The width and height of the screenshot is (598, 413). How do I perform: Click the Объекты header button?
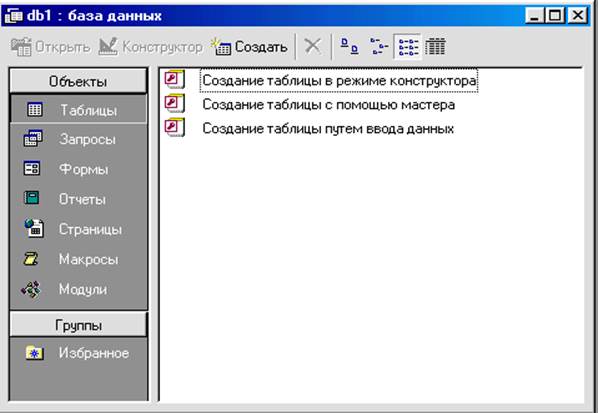coord(78,81)
